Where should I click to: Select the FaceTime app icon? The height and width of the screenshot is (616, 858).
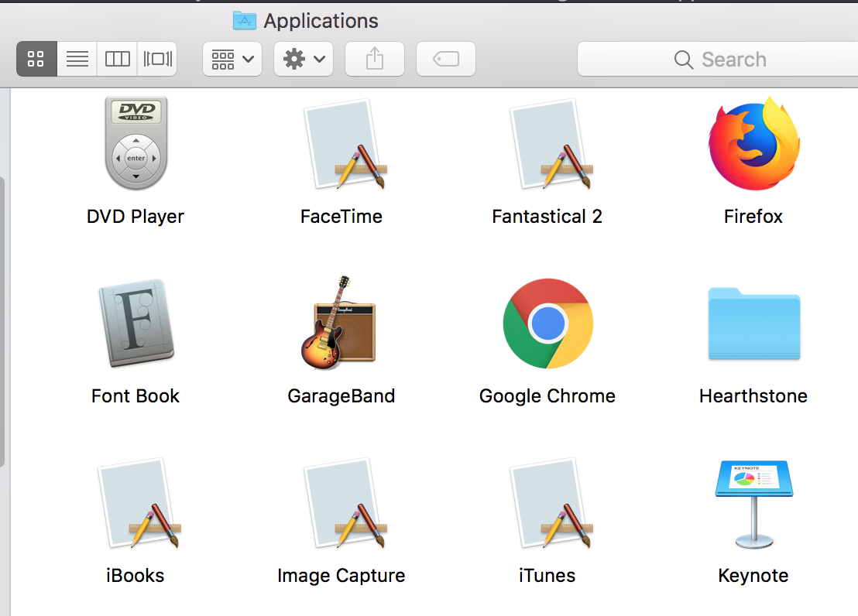[x=345, y=144]
